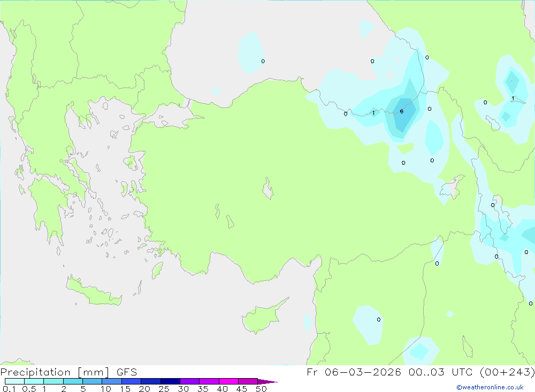Click the '6' precipitation value on the map
This screenshot has width=535, height=392.
tap(402, 111)
